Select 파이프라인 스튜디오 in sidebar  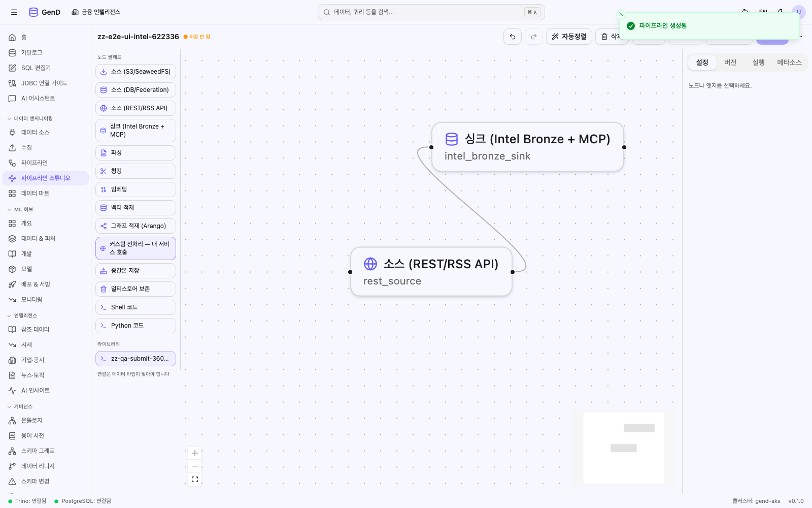click(46, 178)
